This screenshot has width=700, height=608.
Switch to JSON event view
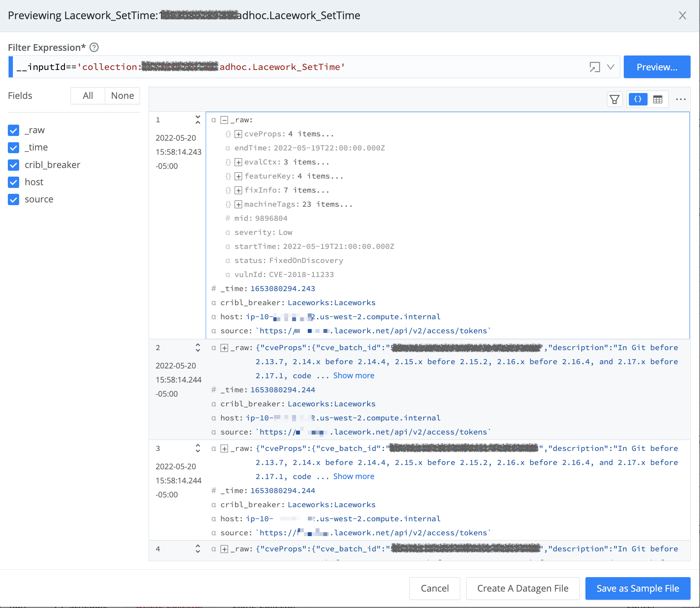[637, 99]
